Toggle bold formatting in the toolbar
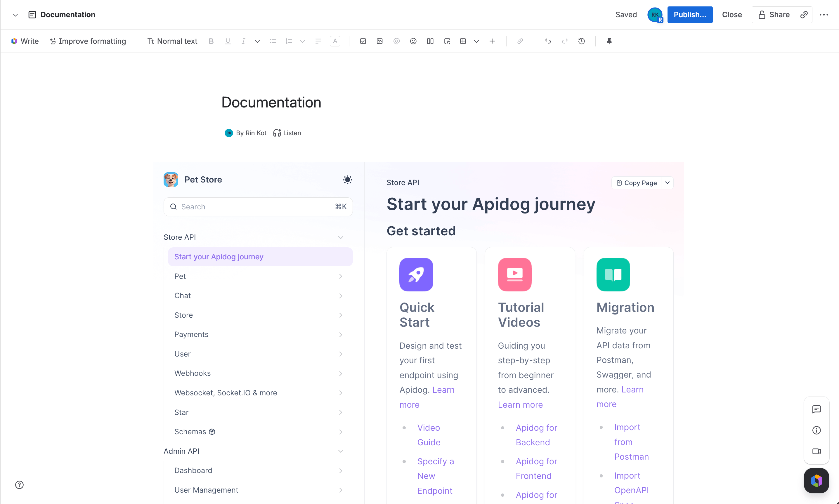 pyautogui.click(x=211, y=41)
